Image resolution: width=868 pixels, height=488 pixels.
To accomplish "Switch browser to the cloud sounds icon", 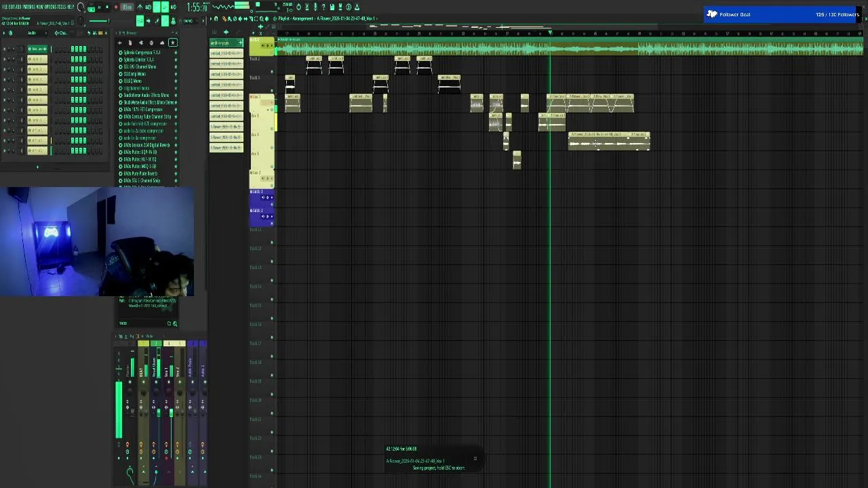I will click(162, 43).
